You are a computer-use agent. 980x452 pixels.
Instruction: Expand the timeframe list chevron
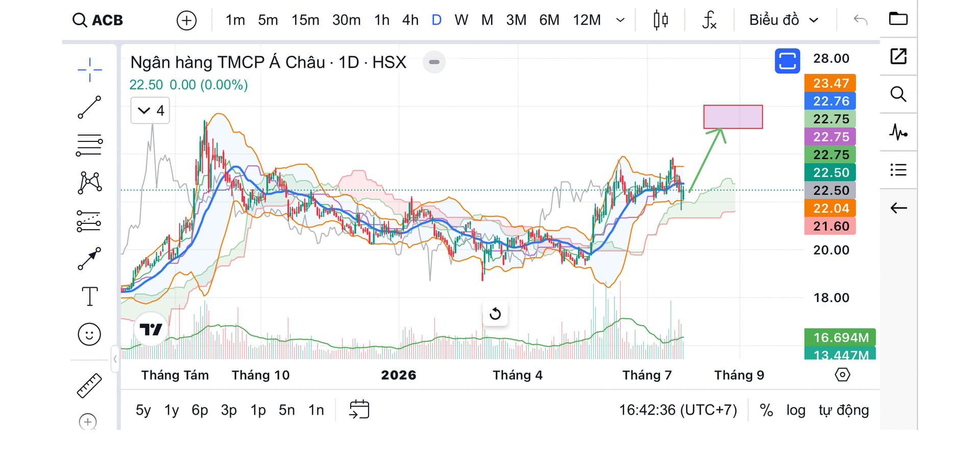(x=621, y=20)
